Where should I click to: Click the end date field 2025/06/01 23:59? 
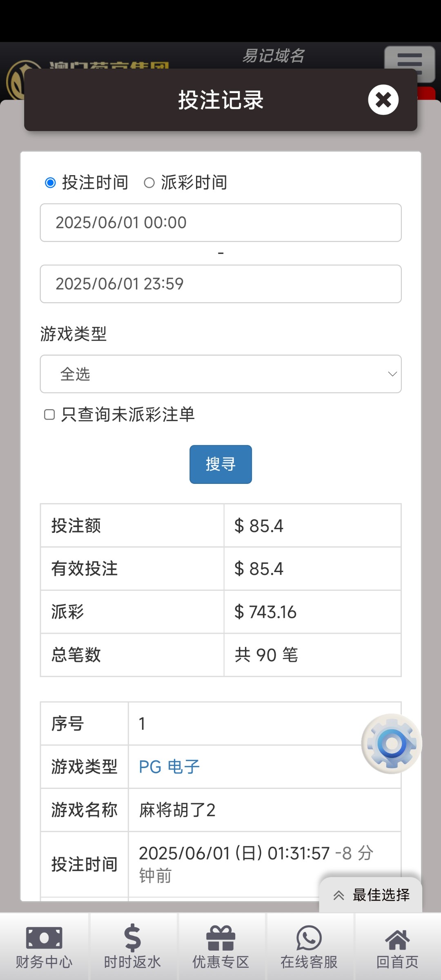[220, 284]
